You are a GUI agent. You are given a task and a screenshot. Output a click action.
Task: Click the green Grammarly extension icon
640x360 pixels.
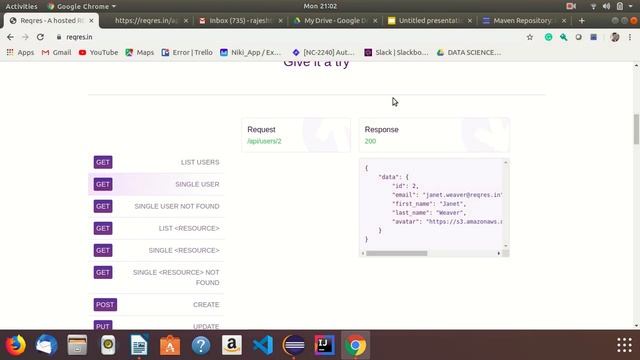(549, 37)
